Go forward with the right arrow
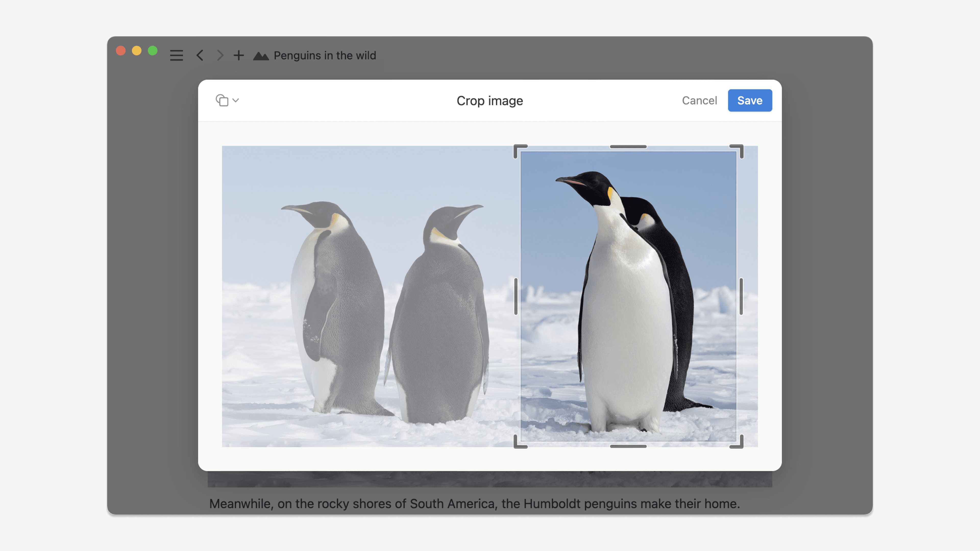Viewport: 980px width, 551px height. (220, 56)
